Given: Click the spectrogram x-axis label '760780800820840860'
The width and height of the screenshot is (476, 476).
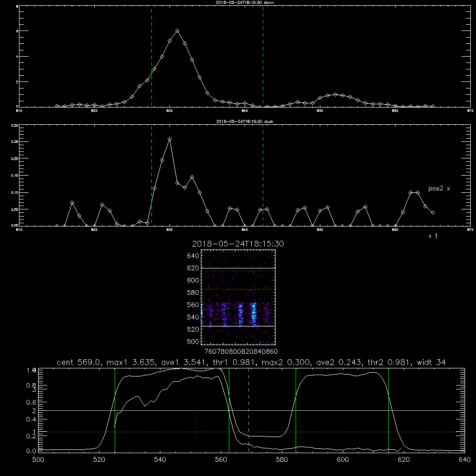Looking at the screenshot, I should [x=241, y=351].
